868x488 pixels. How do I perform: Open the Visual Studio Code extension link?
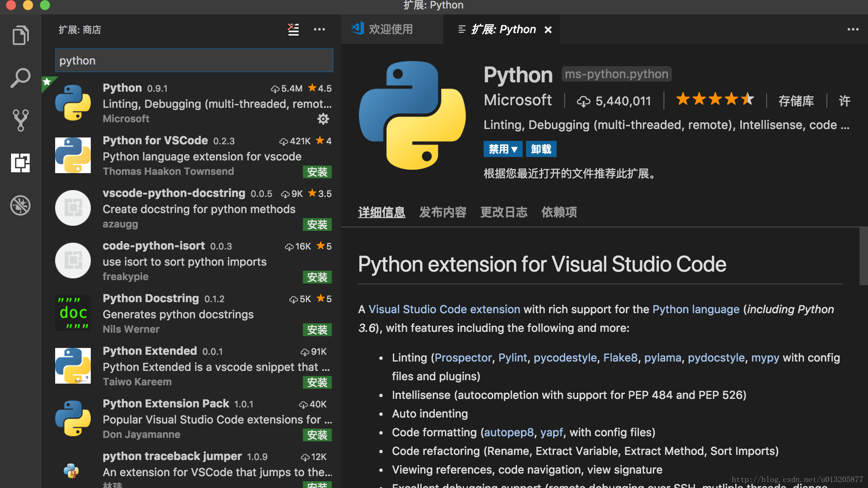pos(444,309)
